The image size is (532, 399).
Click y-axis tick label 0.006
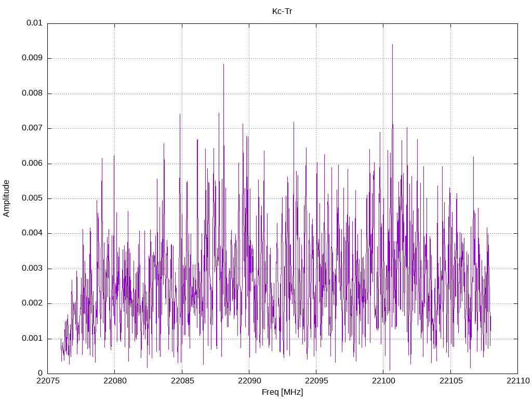click(x=32, y=163)
